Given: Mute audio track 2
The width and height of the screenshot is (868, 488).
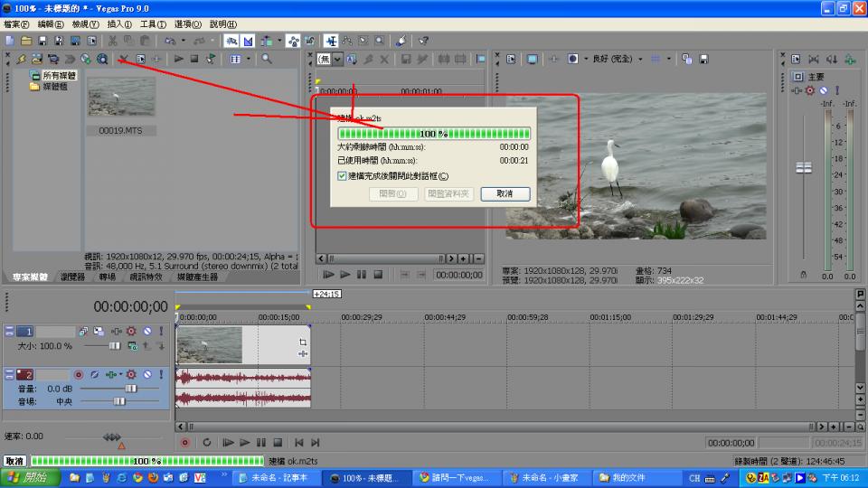Looking at the screenshot, I should [x=146, y=374].
